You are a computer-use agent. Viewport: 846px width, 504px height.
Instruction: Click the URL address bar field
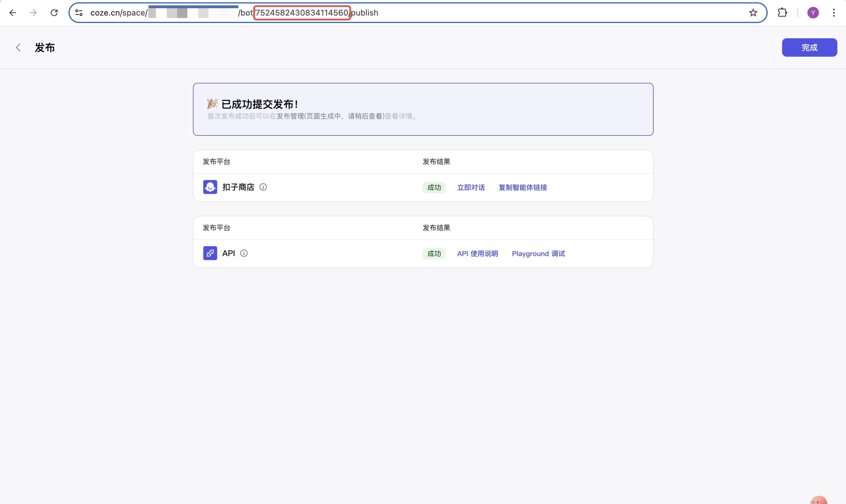pos(544,13)
